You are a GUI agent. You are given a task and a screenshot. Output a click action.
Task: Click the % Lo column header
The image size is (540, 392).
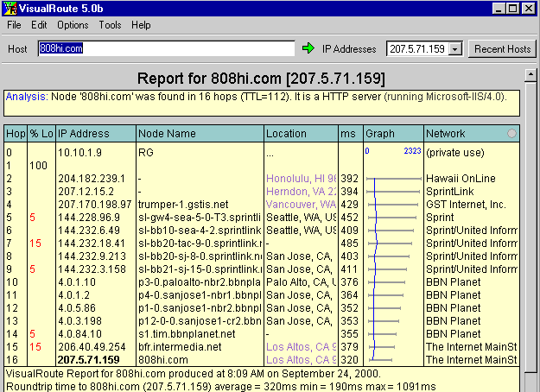[41, 134]
